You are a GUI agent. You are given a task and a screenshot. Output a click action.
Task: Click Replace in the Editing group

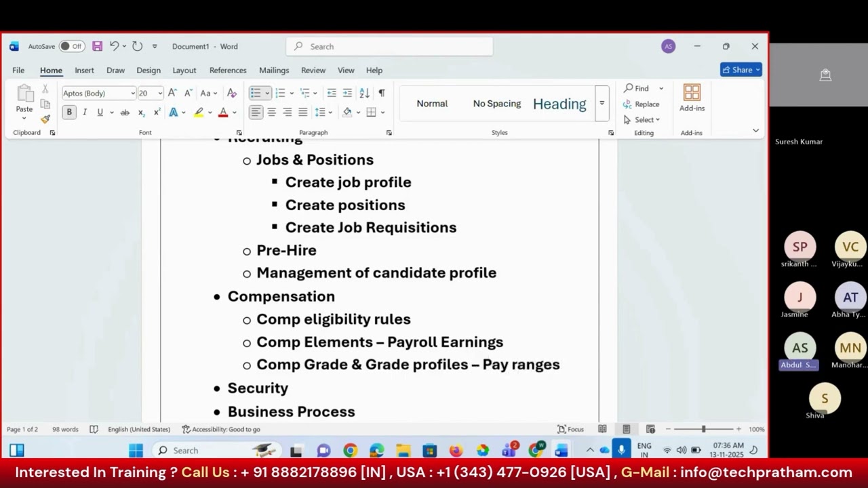(x=642, y=104)
